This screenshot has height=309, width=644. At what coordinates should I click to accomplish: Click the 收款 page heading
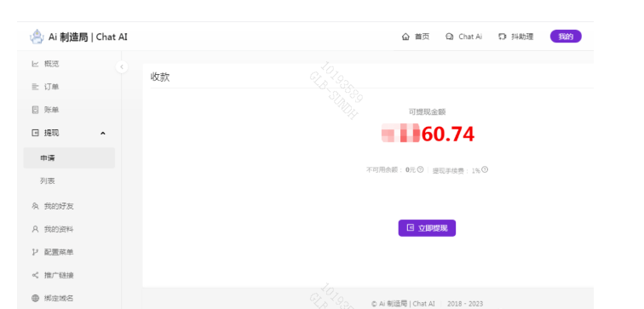pyautogui.click(x=160, y=77)
